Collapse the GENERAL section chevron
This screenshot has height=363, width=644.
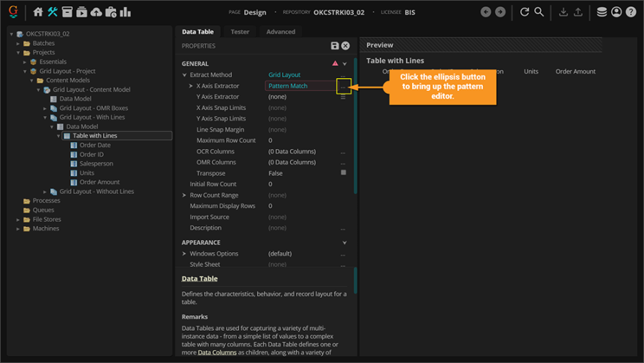click(345, 64)
